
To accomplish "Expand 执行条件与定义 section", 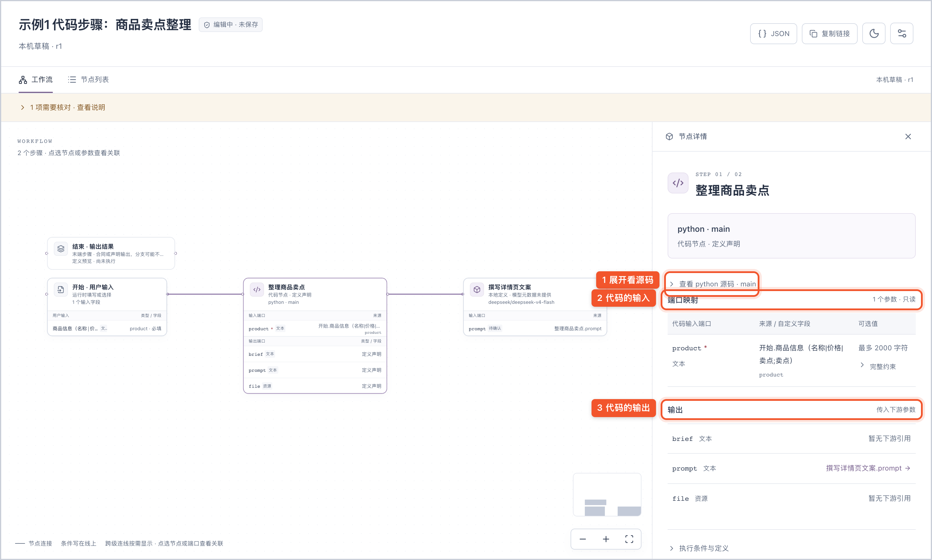I will pyautogui.click(x=699, y=548).
